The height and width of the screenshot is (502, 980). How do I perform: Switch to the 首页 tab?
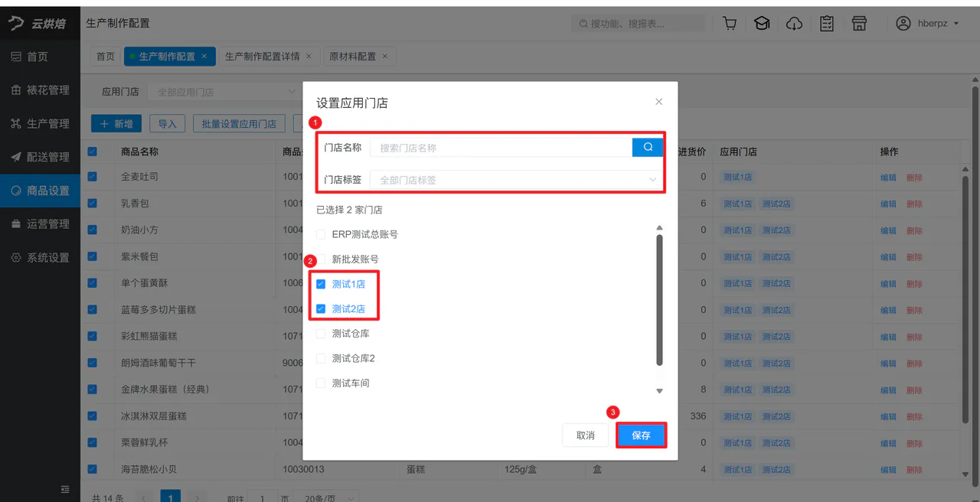pos(106,56)
